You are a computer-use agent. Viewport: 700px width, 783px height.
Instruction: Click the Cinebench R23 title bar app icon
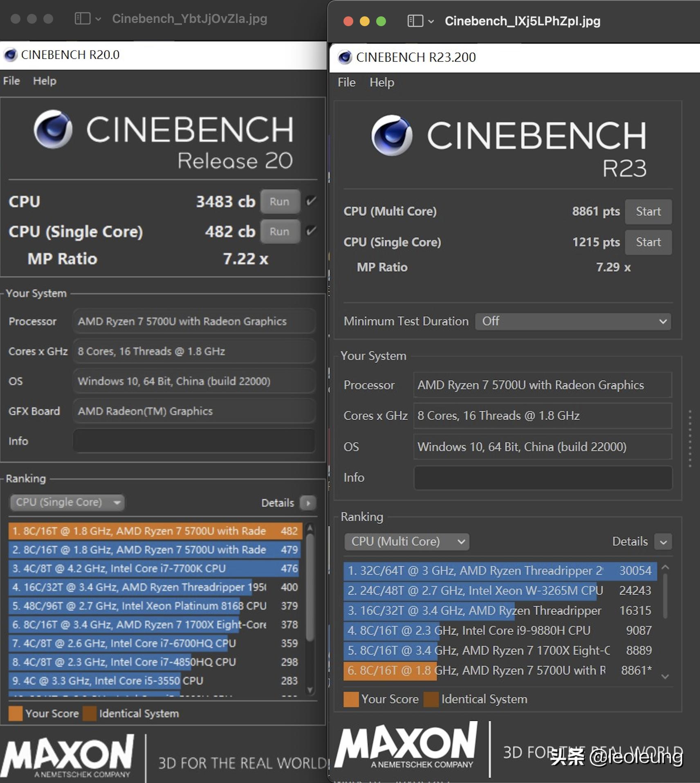pyautogui.click(x=345, y=57)
